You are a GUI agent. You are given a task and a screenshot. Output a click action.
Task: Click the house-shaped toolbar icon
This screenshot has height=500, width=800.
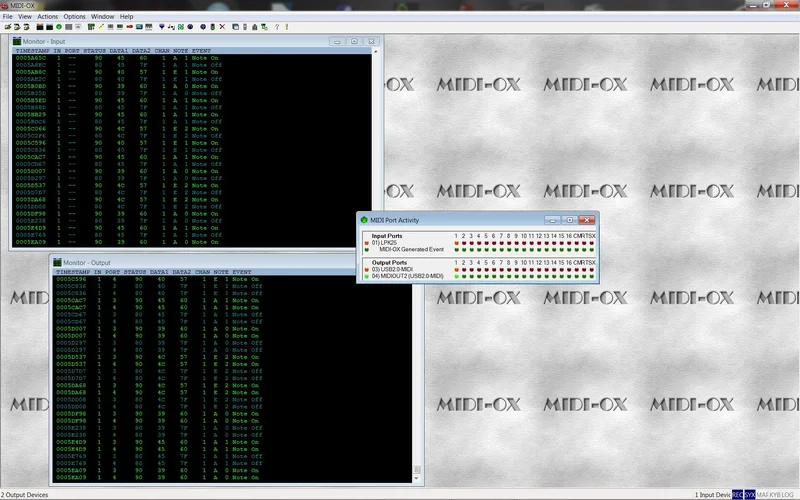255,27
